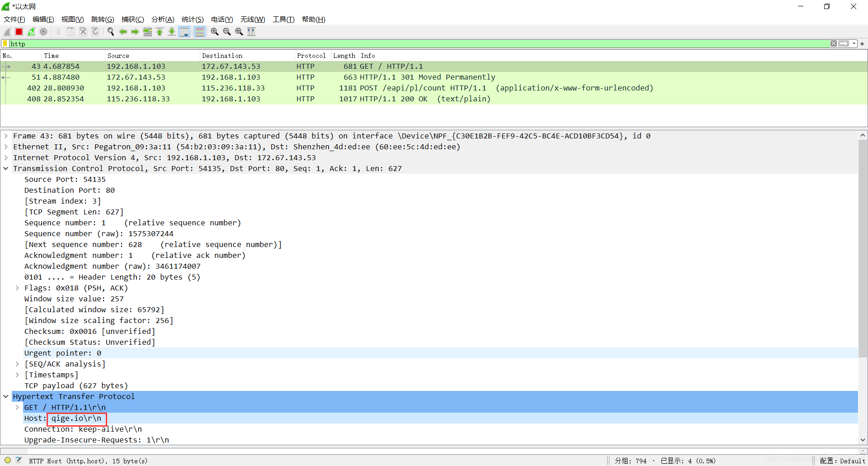Restart the current capture
This screenshot has width=868, height=466.
click(31, 32)
